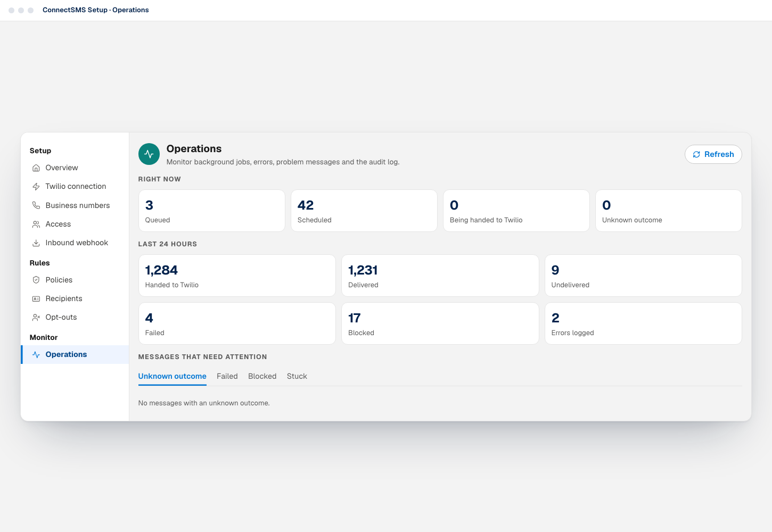Screen dimensions: 772x532
Task: Click the Unknown outcome stat card
Action: 669,211
